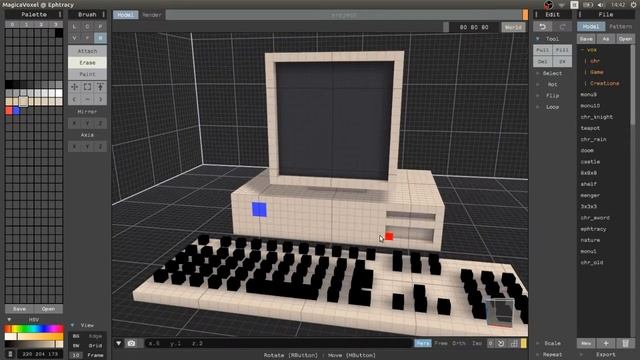
Task: Toggle Mirror X axis
Action: pyautogui.click(x=74, y=123)
